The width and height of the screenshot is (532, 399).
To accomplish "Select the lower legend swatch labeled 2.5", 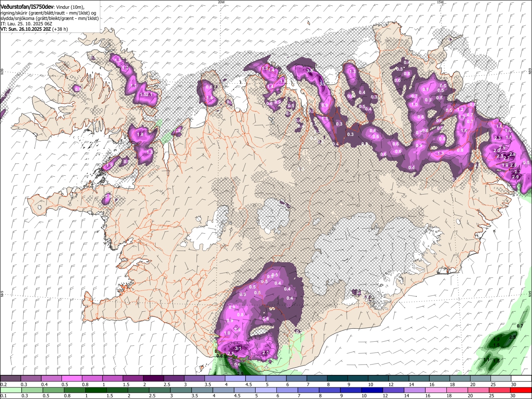I will click(159, 390).
